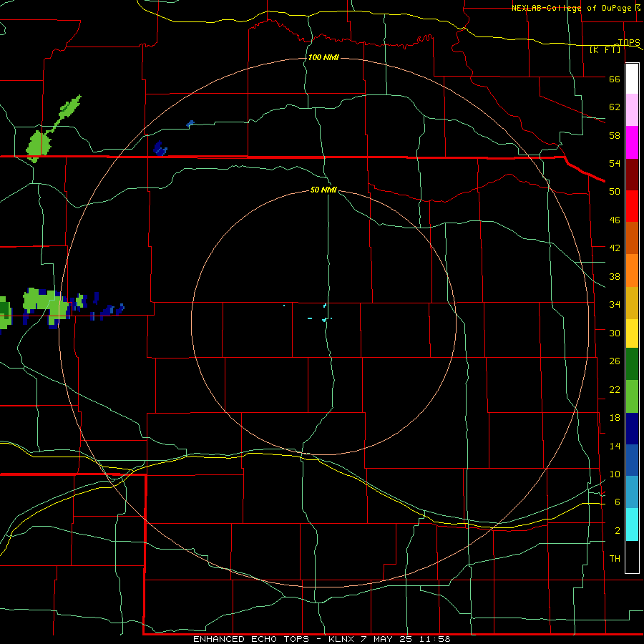The height and width of the screenshot is (644, 644).
Task: Click the legend value 38
Action: click(x=615, y=276)
